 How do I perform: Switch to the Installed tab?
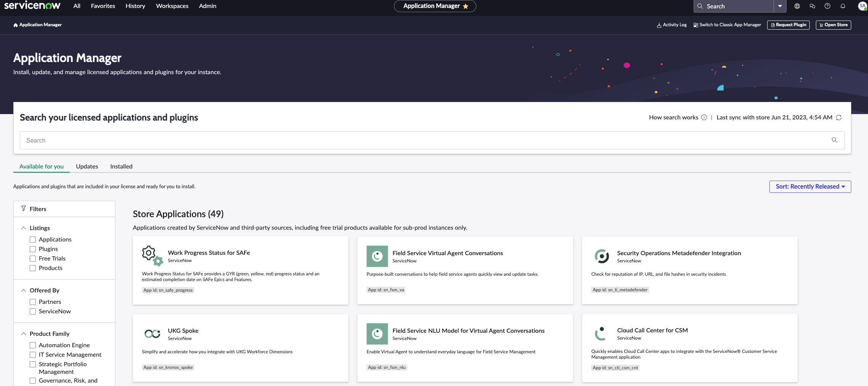point(121,167)
